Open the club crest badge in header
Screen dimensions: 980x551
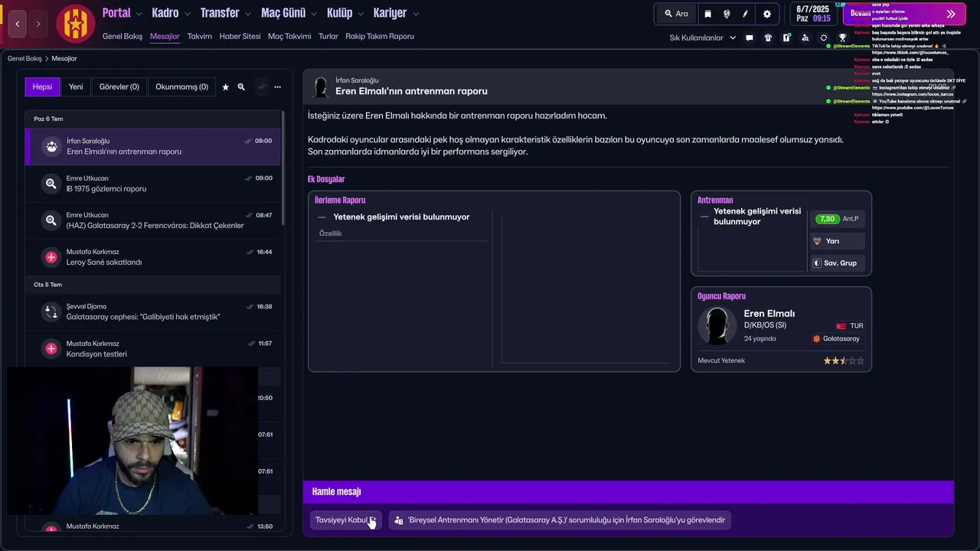pos(75,24)
